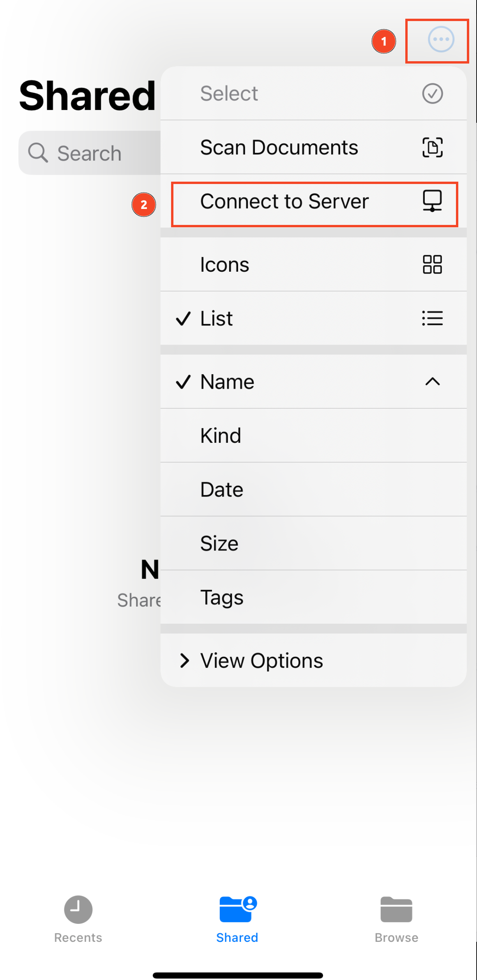The height and width of the screenshot is (980, 477).
Task: Reverse sort order with Name chevron
Action: [x=432, y=382]
